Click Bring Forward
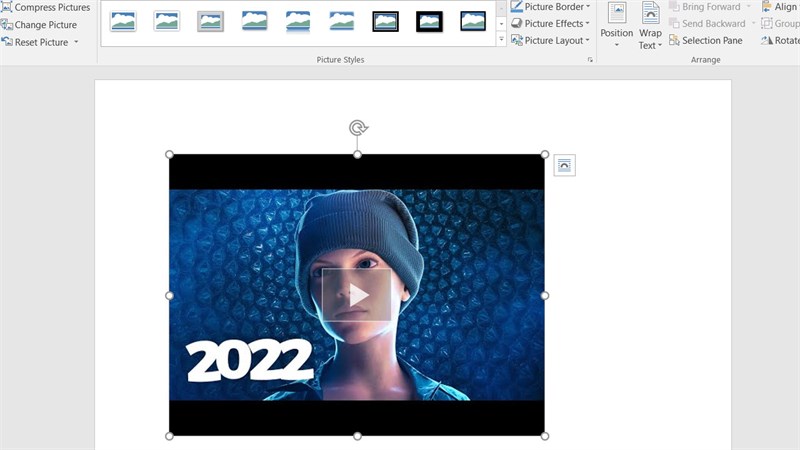This screenshot has width=800, height=450. (705, 7)
